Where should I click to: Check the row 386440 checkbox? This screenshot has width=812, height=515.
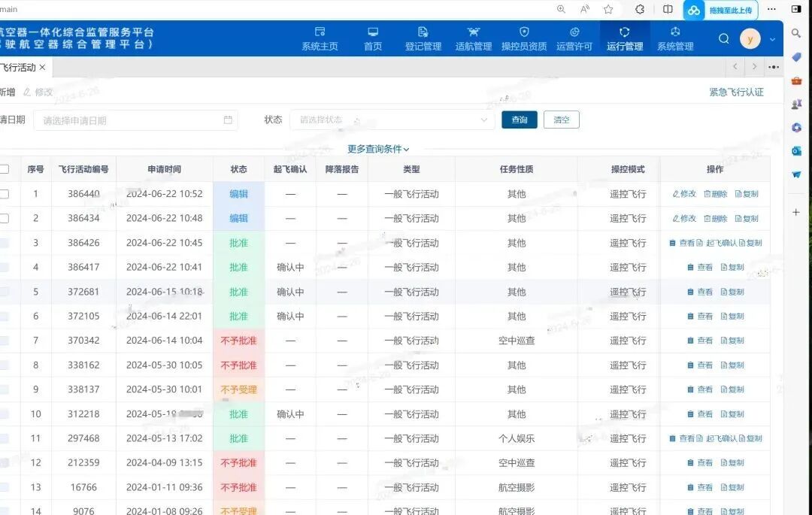pos(5,193)
